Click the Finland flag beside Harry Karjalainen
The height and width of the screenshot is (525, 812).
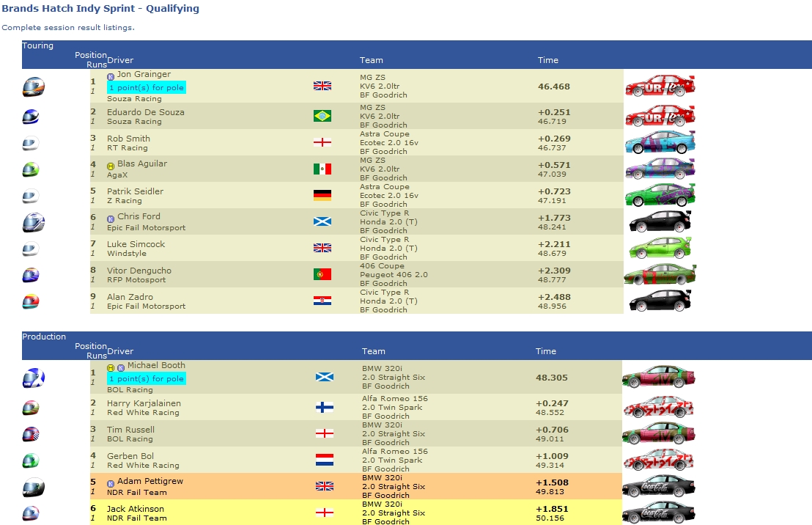pos(324,408)
